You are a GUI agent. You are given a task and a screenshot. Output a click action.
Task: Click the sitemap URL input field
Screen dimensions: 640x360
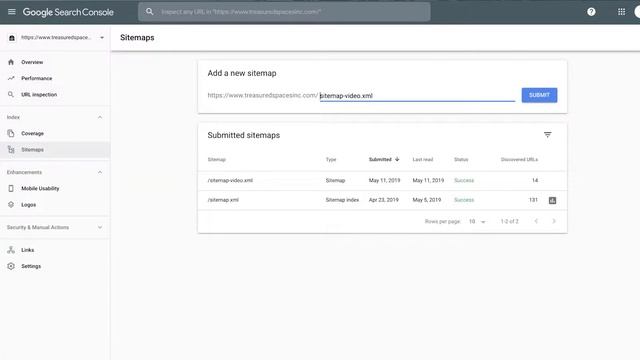417,96
